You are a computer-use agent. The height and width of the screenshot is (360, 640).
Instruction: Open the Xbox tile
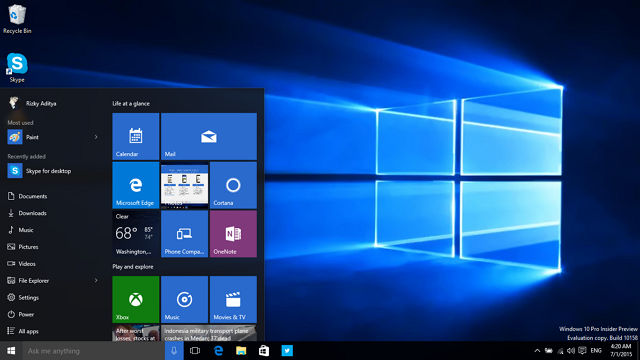(x=136, y=299)
